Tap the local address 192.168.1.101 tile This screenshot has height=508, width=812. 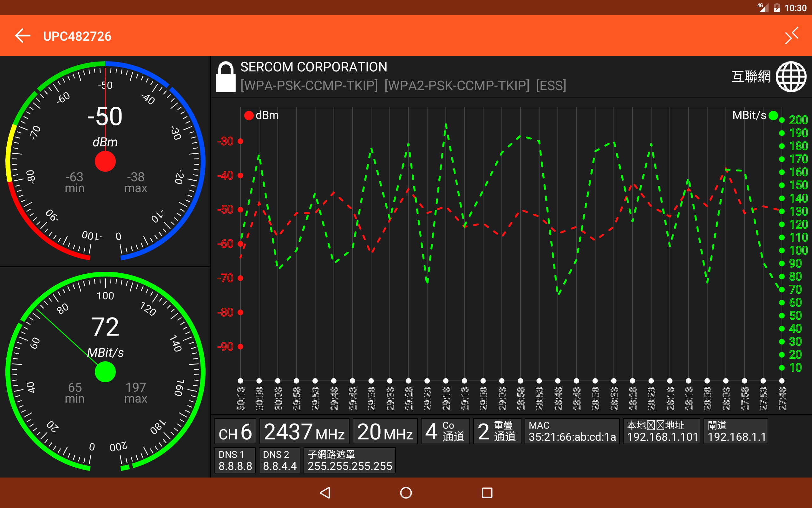tap(662, 431)
